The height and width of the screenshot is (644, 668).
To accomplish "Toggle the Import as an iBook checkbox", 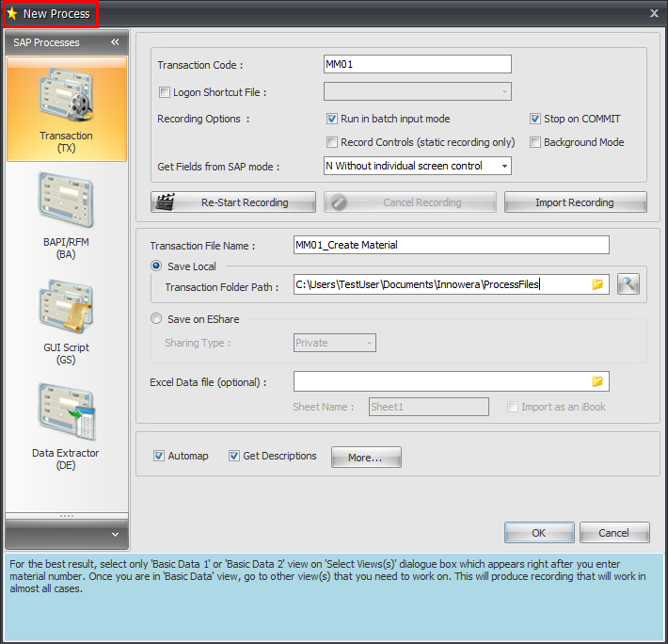I will [513, 407].
